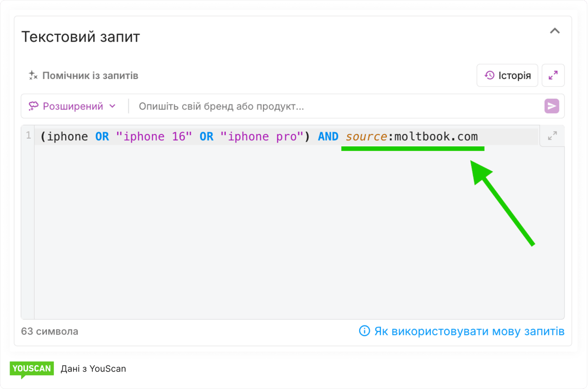Open the Розширений mode dropdown
The image size is (588, 389).
pos(73,107)
